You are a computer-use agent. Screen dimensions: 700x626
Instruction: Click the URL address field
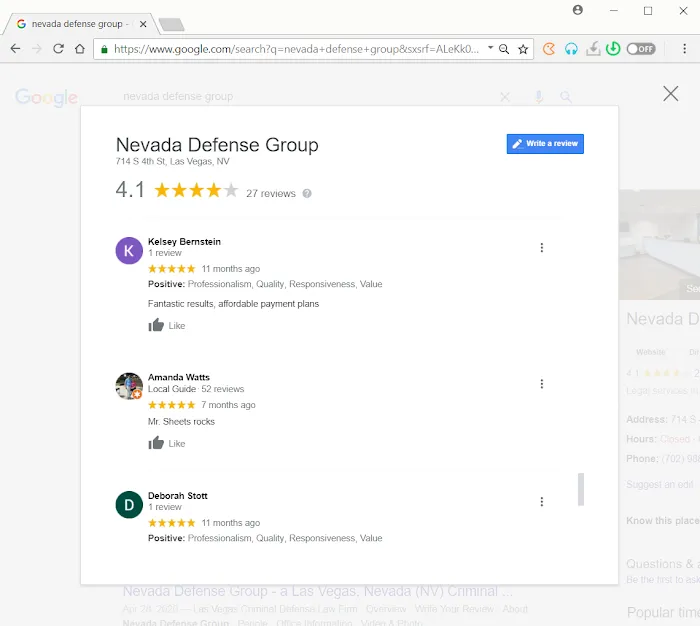click(x=296, y=49)
